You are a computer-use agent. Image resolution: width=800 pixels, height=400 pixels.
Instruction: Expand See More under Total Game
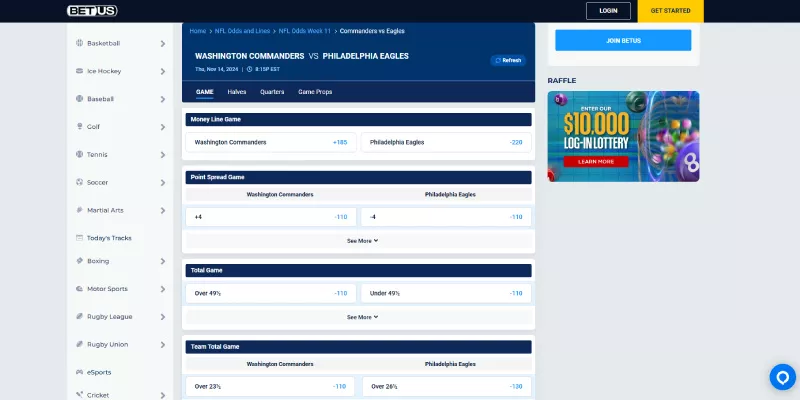(x=362, y=317)
